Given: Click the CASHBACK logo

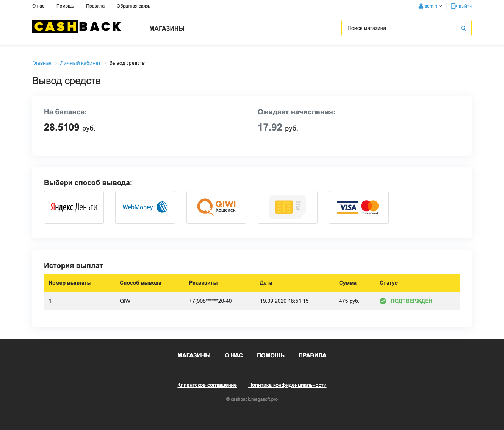Looking at the screenshot, I should pyautogui.click(x=77, y=26).
